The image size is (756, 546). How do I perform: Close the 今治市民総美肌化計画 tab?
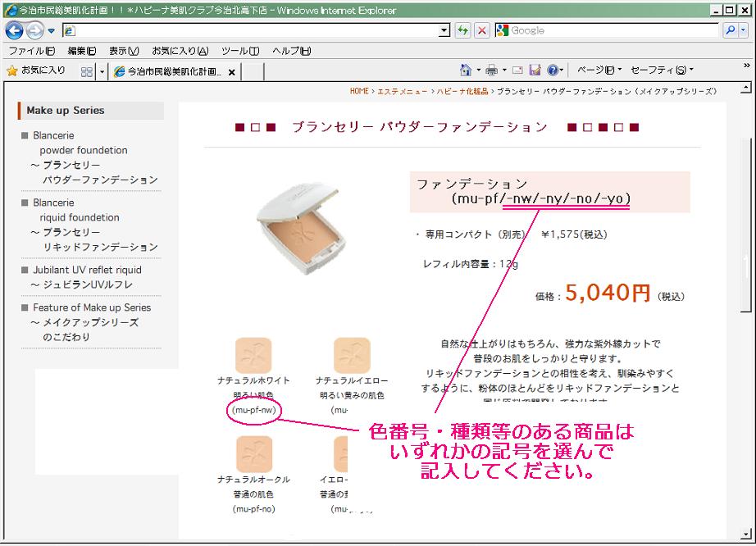[232, 72]
